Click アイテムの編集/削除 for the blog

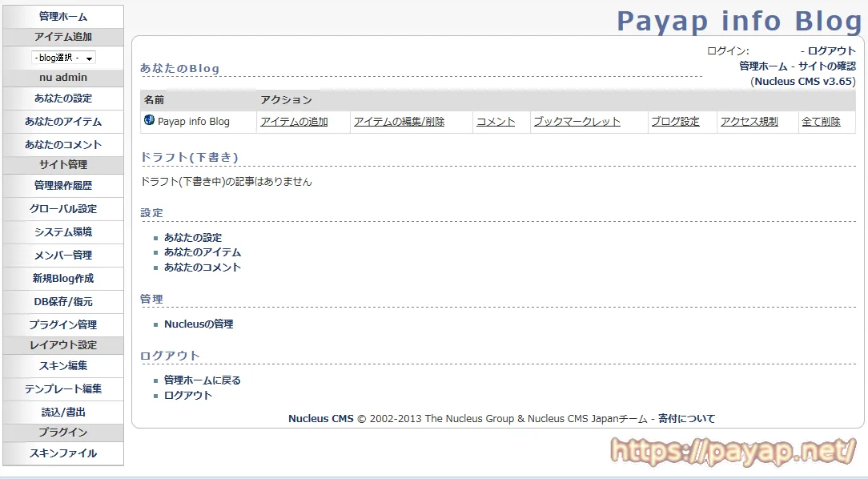tap(399, 122)
